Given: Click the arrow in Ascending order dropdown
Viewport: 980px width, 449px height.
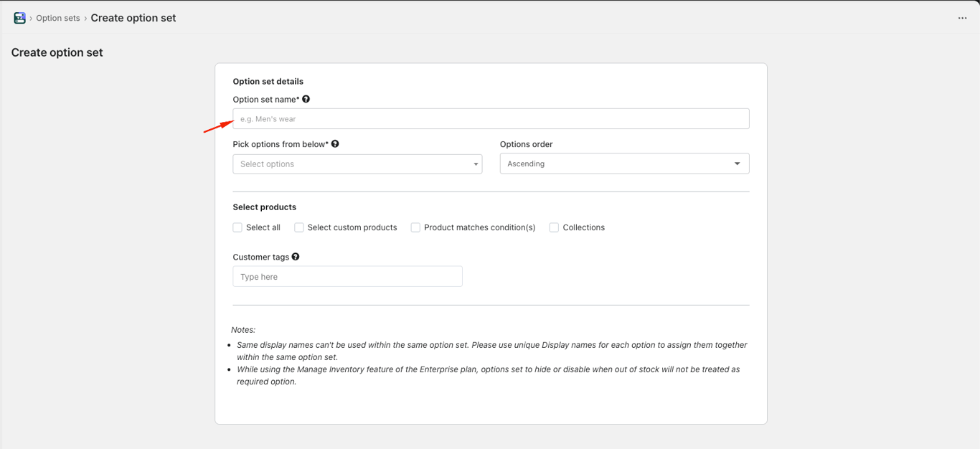Looking at the screenshot, I should pyautogui.click(x=737, y=164).
